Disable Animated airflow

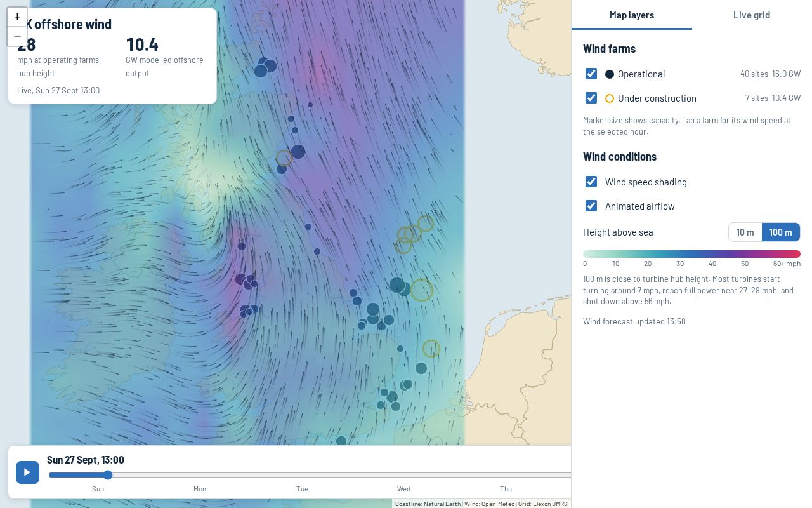pos(591,206)
